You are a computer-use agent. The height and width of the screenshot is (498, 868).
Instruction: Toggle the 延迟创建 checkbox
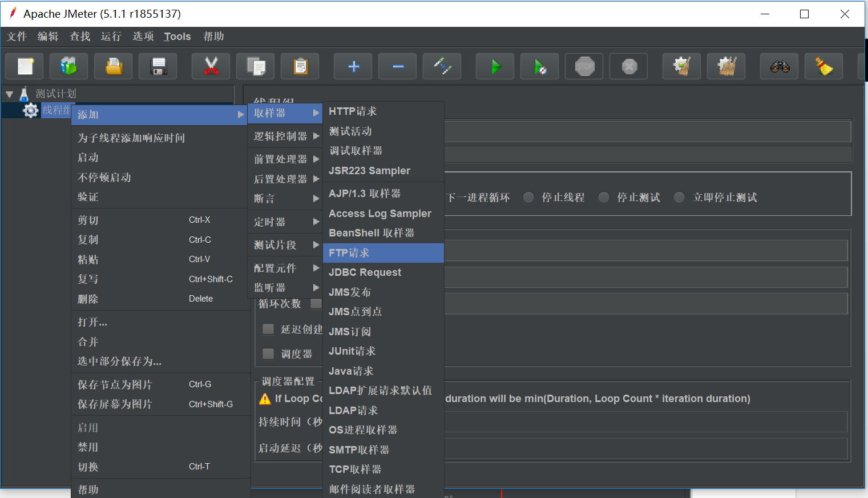tap(268, 329)
